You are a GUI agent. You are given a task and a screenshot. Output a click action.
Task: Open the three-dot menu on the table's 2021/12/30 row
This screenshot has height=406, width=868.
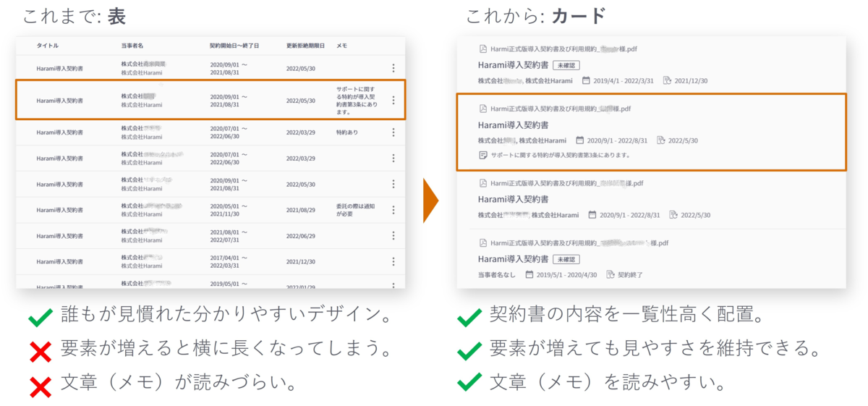click(393, 261)
